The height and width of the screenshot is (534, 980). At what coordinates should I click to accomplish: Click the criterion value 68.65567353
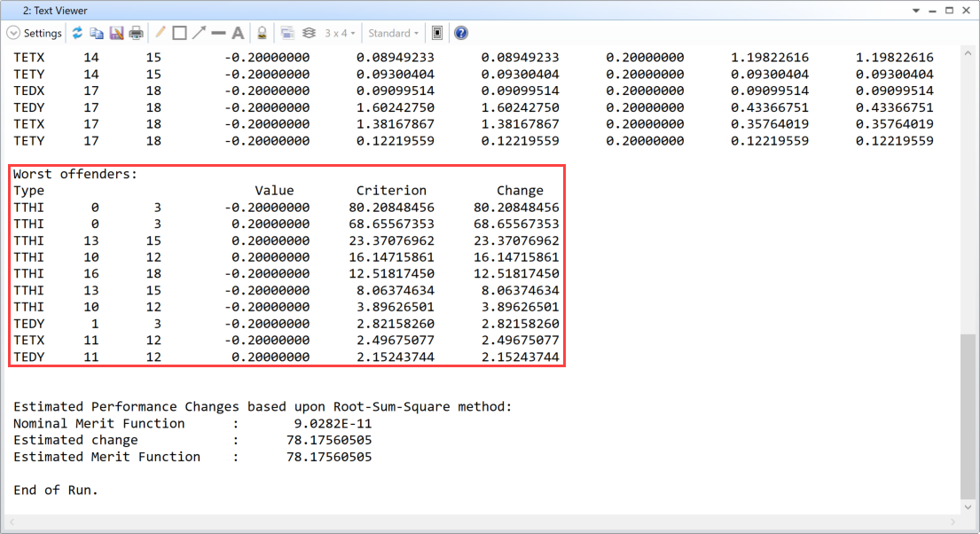click(x=391, y=224)
